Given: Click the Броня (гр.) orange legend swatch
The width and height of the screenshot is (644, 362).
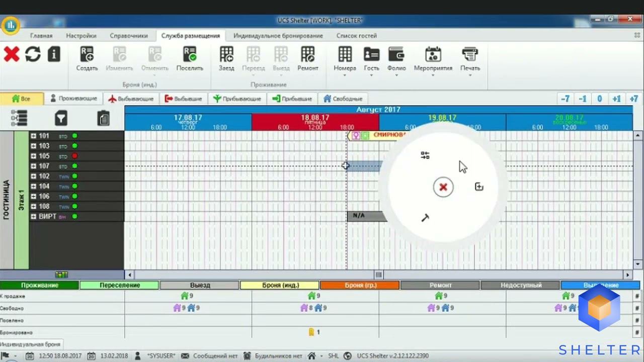Looking at the screenshot, I should (x=360, y=285).
